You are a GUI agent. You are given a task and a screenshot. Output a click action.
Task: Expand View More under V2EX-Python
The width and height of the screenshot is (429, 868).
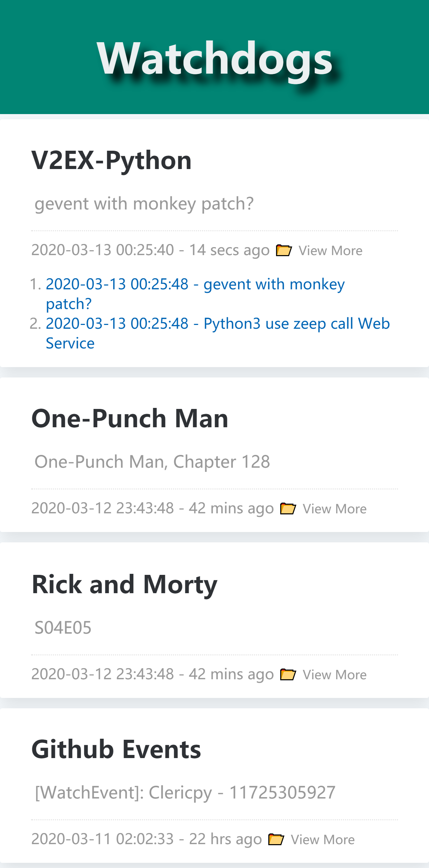click(330, 251)
